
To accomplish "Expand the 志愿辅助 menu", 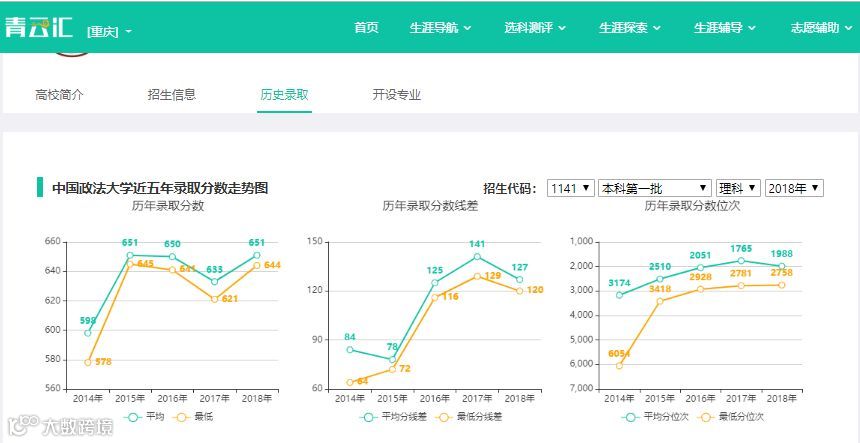I will (x=821, y=27).
